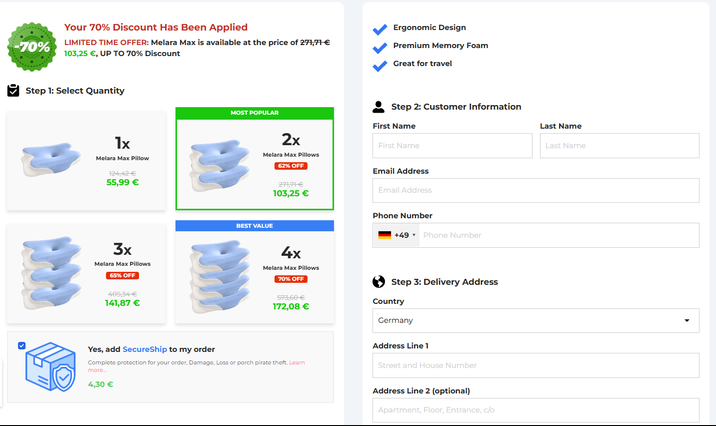Click the 172,08 € price text
This screenshot has height=426, width=716.
[291, 306]
